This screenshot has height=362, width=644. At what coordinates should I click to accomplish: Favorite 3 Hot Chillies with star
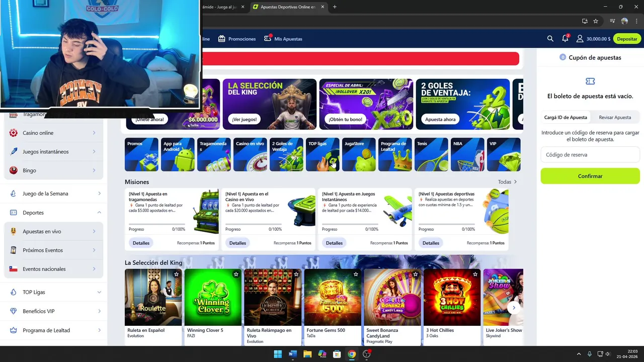pyautogui.click(x=475, y=274)
